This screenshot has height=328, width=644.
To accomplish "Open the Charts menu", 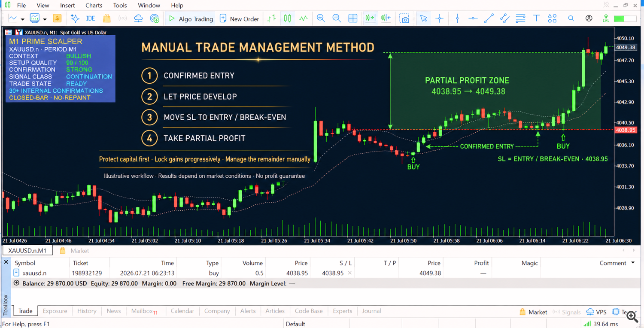I will [x=94, y=6].
